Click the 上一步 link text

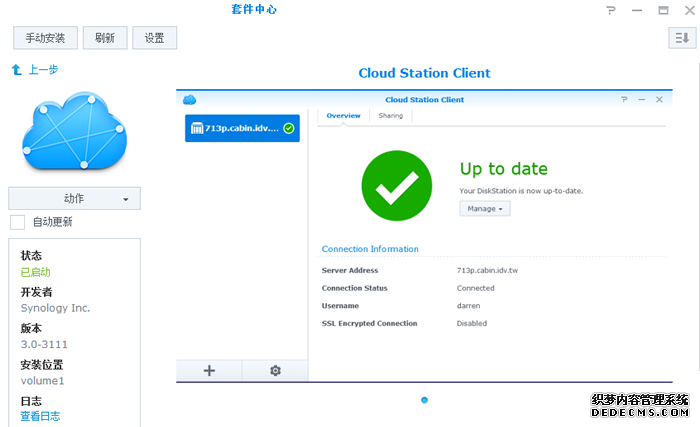pos(43,70)
